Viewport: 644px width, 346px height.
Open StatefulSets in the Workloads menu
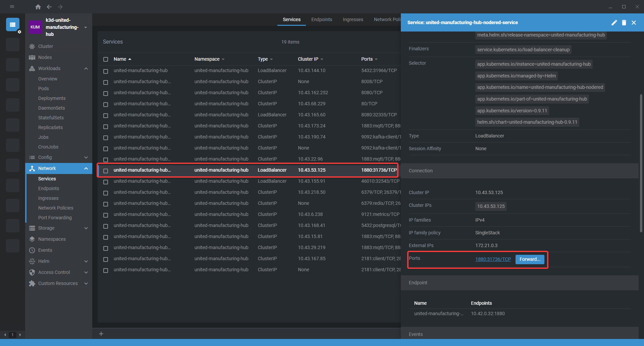click(x=51, y=118)
